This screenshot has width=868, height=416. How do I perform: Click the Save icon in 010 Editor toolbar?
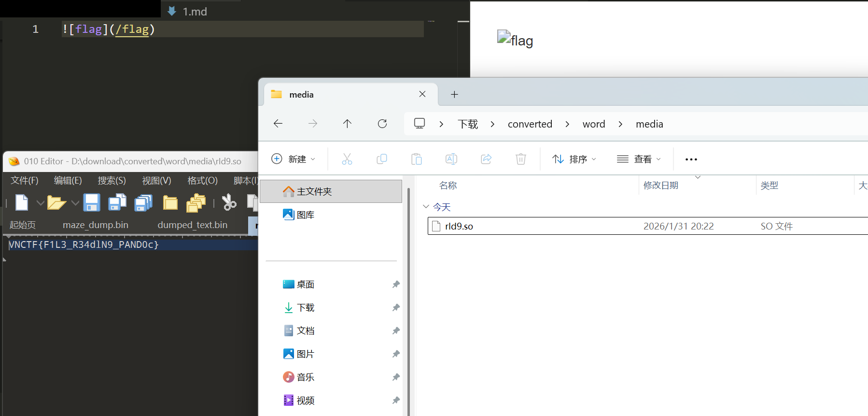click(x=91, y=202)
